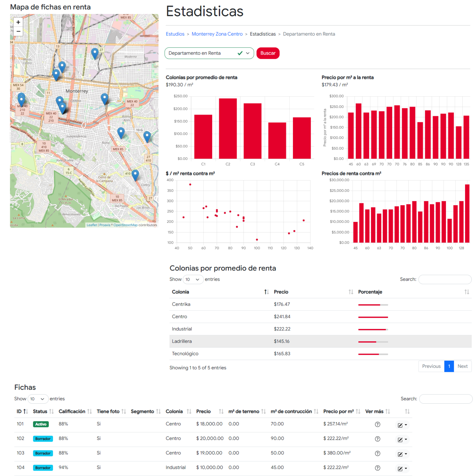Viewport: 476px width, 476px height.
Task: Open Monterrey Zona Centro breadcrumb
Action: click(217, 34)
